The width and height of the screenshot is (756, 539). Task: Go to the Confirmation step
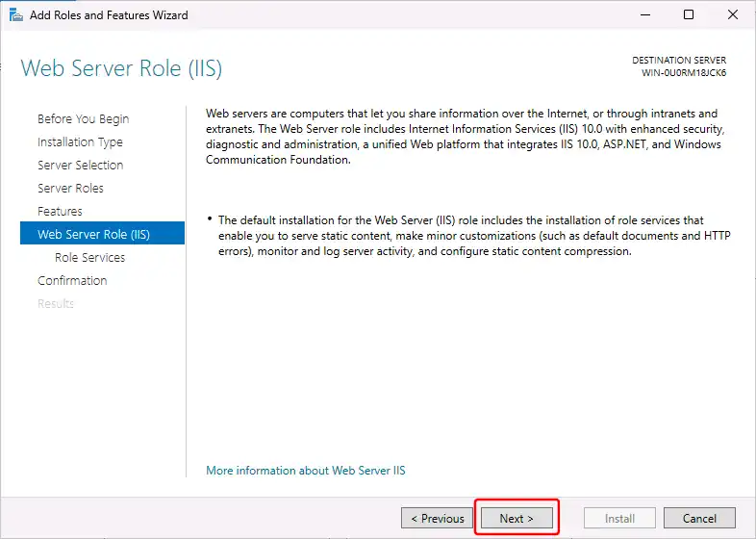pos(72,281)
